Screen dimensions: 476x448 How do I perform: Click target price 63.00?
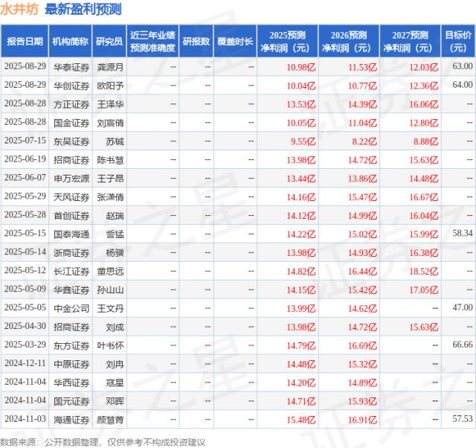pyautogui.click(x=463, y=66)
